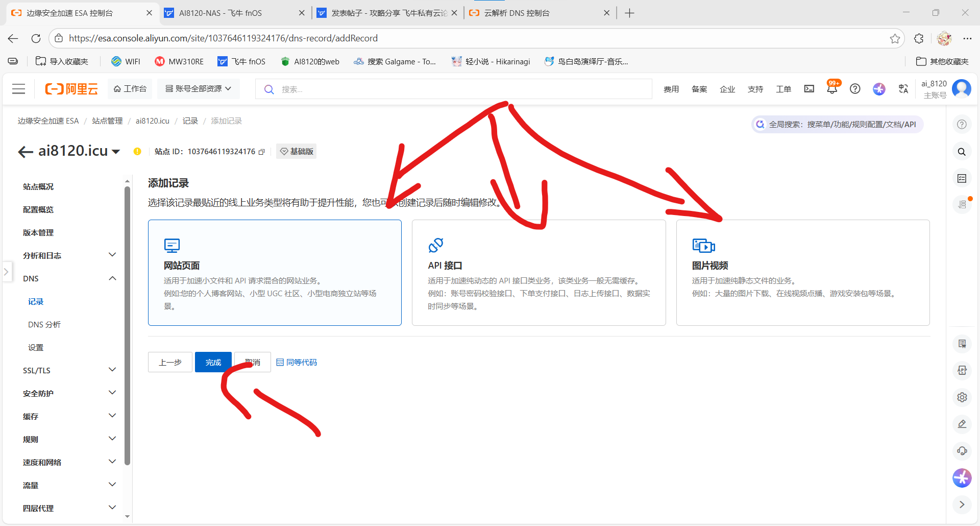Open the 账号全部资源 dropdown
Image resolution: width=980 pixels, height=526 pixels.
click(x=198, y=89)
